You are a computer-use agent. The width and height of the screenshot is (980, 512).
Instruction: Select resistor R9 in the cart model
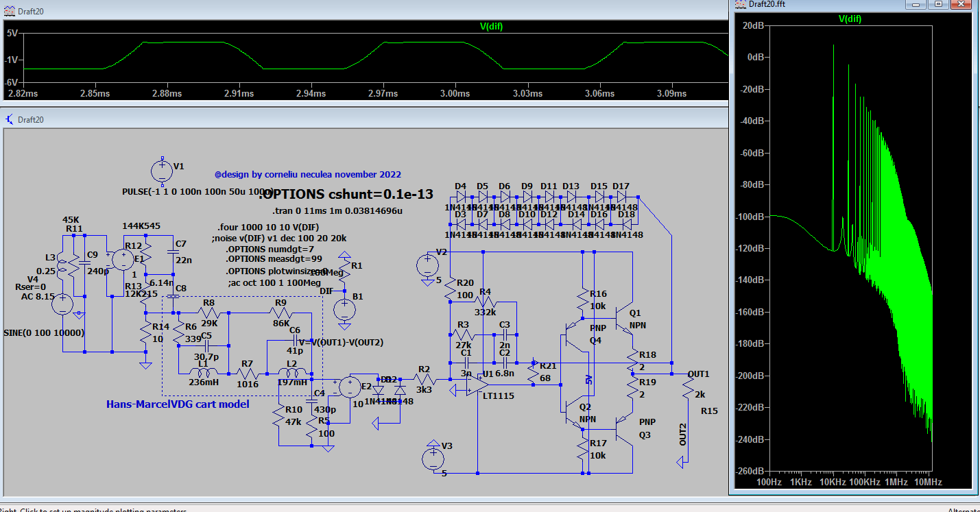[283, 312]
